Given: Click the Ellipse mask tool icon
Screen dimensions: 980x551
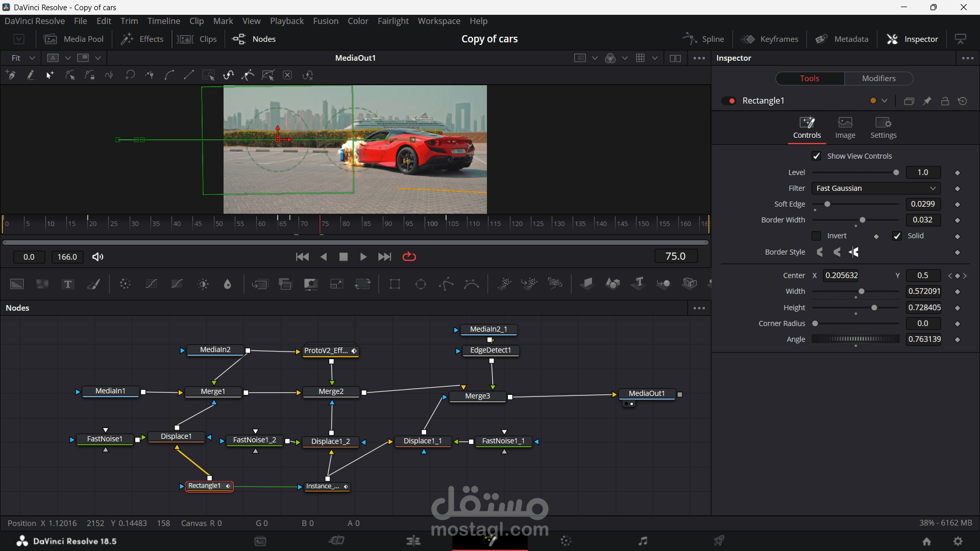Looking at the screenshot, I should pos(421,284).
